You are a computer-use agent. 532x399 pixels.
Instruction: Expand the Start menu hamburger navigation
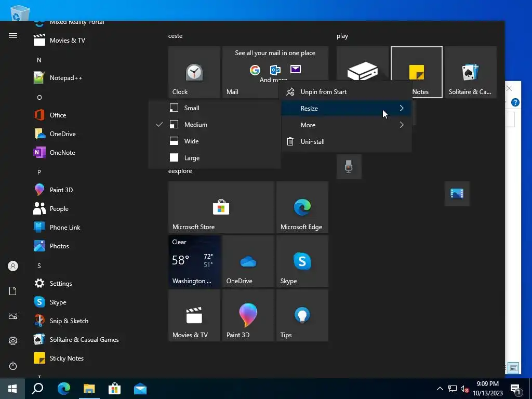(x=13, y=36)
